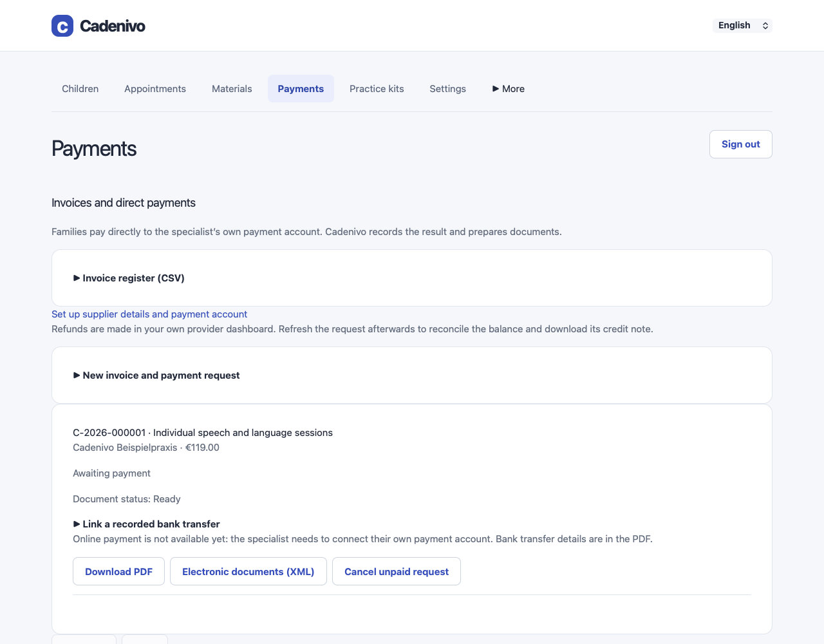Select the Payments tab

[x=301, y=89]
